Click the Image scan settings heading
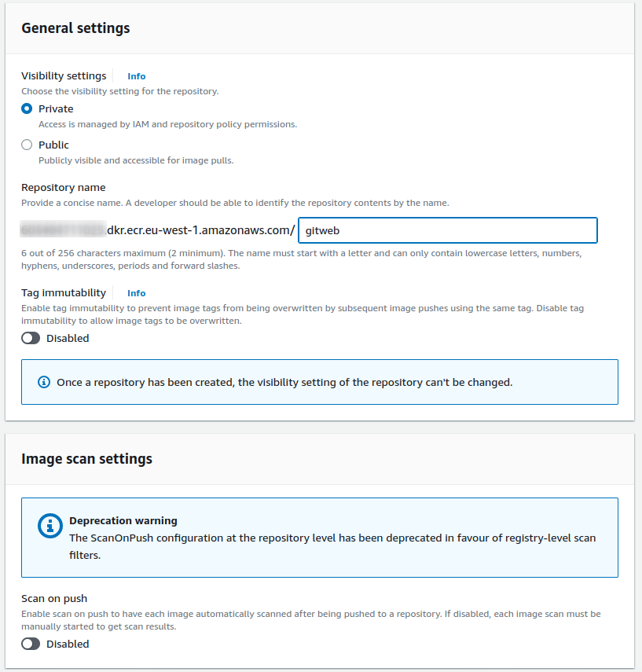 (86, 458)
